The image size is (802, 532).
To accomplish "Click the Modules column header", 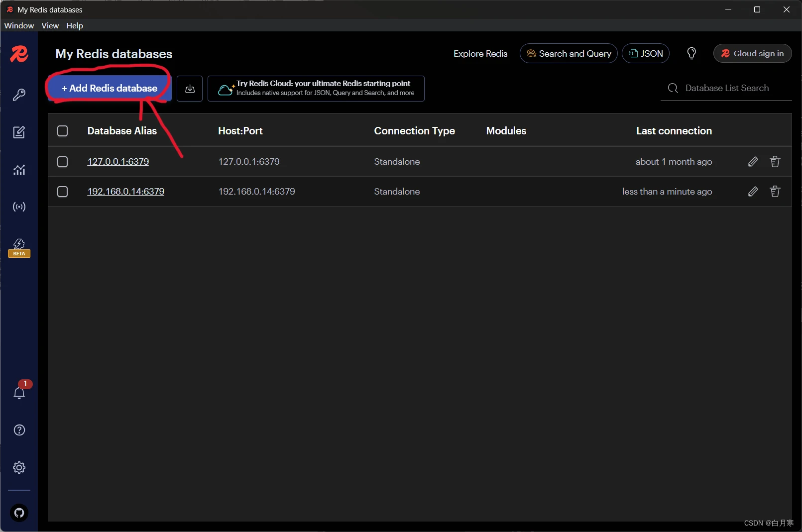I will pos(506,131).
